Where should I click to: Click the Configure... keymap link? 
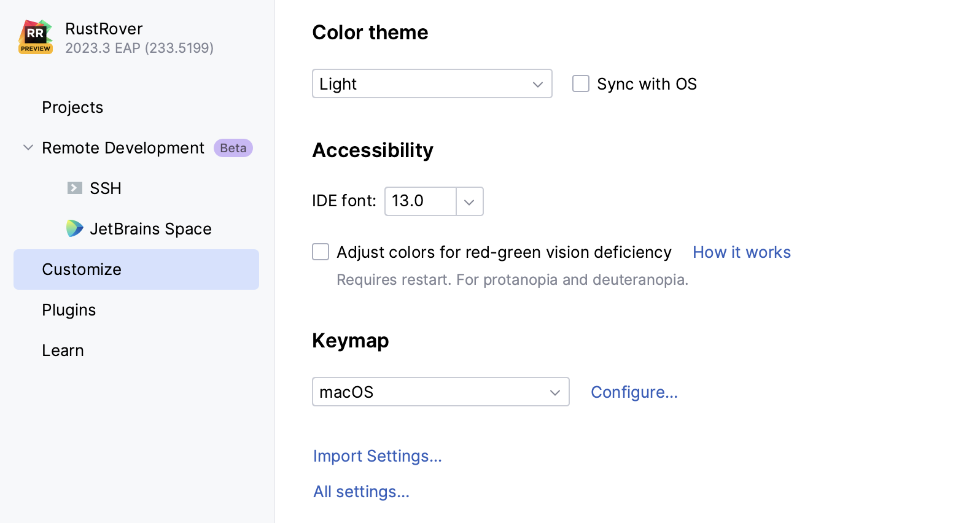(x=634, y=392)
